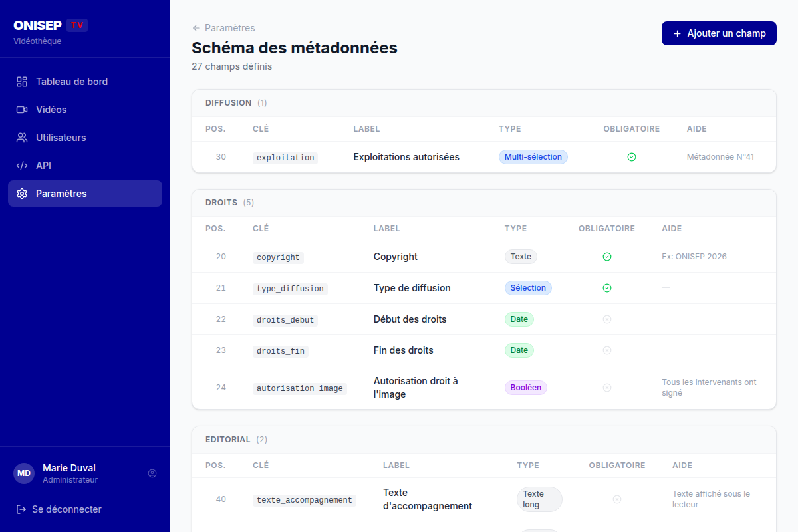Image resolution: width=798 pixels, height=532 pixels.
Task: Click the autorisation_image key code
Action: click(x=300, y=388)
